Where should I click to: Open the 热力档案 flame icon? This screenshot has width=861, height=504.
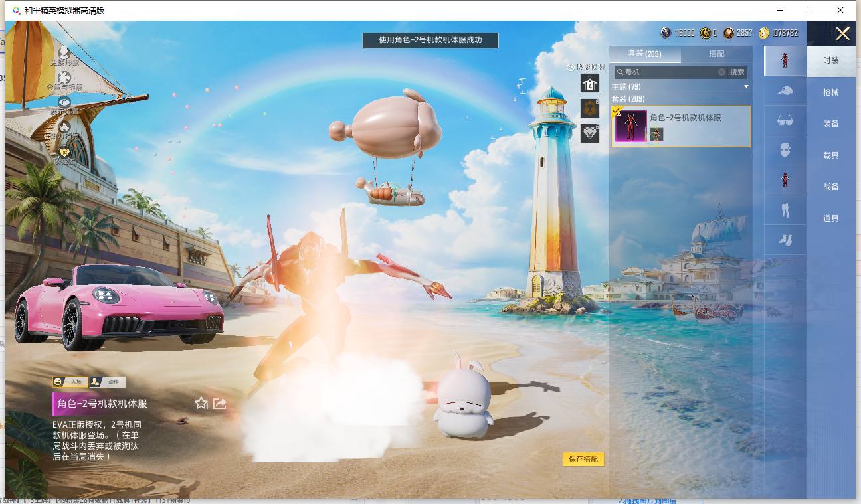64,127
